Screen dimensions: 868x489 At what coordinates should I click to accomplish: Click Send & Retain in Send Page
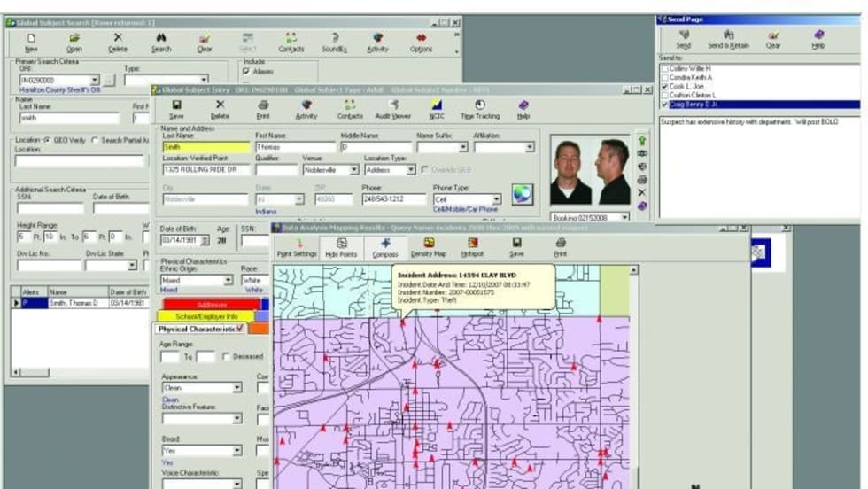pyautogui.click(x=727, y=40)
